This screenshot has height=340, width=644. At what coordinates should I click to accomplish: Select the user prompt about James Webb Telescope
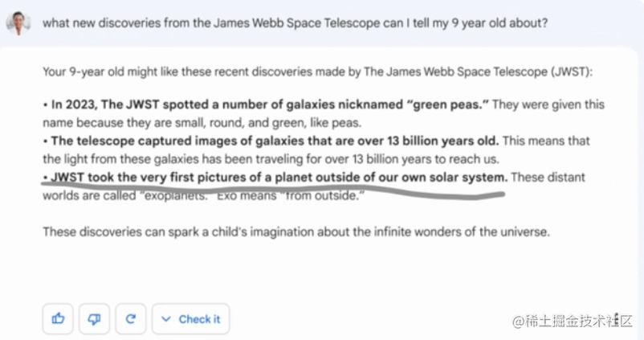[x=295, y=23]
